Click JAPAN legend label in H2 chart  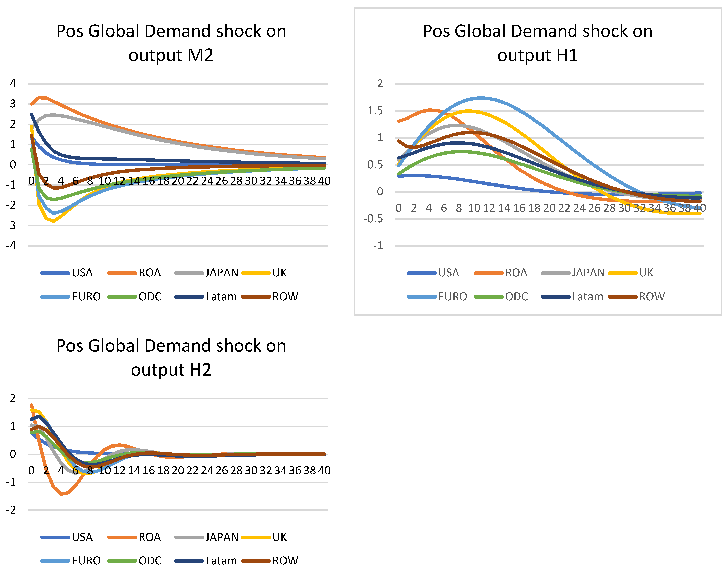(x=222, y=537)
